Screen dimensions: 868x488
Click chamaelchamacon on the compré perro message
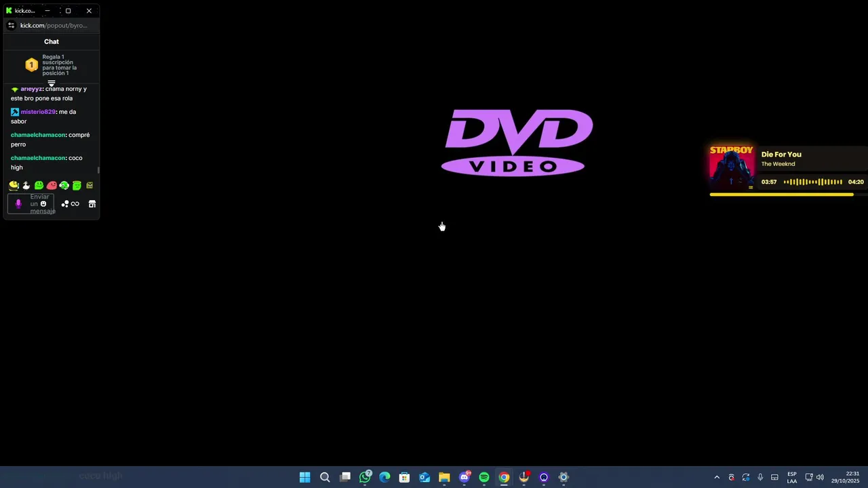tap(38, 135)
